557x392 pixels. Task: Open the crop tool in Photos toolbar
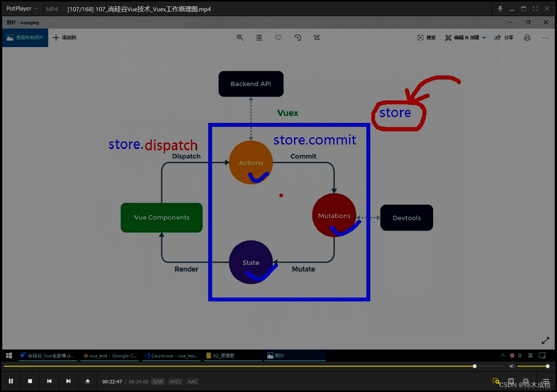[x=317, y=38]
